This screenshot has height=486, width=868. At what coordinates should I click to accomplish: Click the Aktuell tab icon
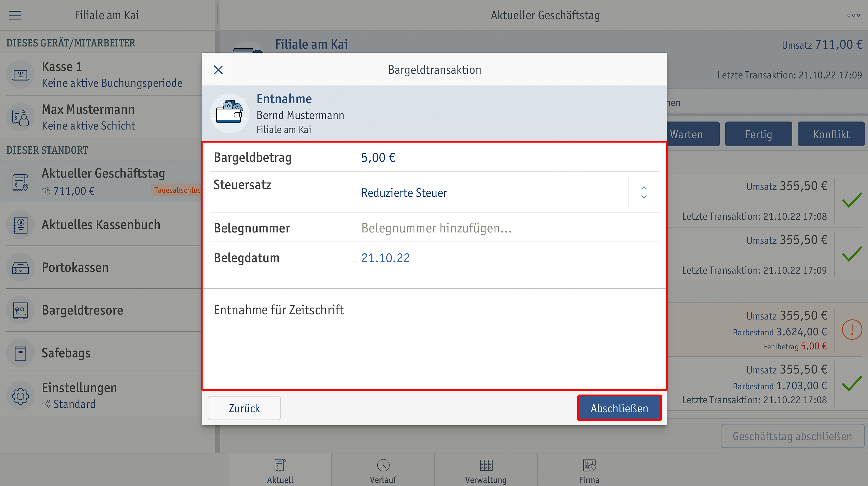[x=280, y=465]
